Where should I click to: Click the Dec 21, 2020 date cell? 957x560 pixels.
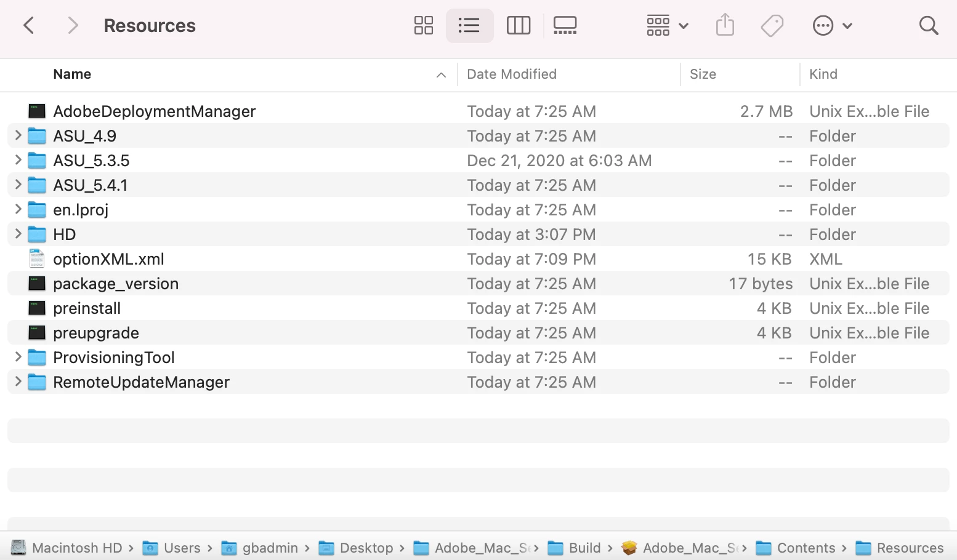click(559, 161)
